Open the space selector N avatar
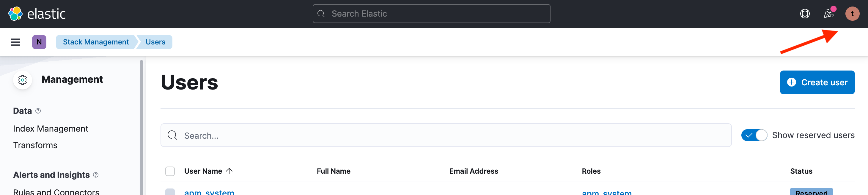The image size is (868, 195). point(39,42)
